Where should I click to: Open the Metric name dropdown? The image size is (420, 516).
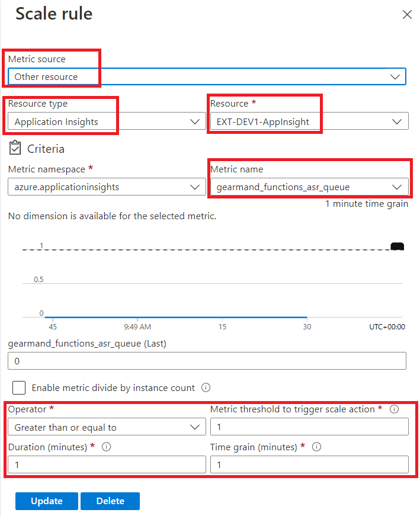tap(309, 187)
